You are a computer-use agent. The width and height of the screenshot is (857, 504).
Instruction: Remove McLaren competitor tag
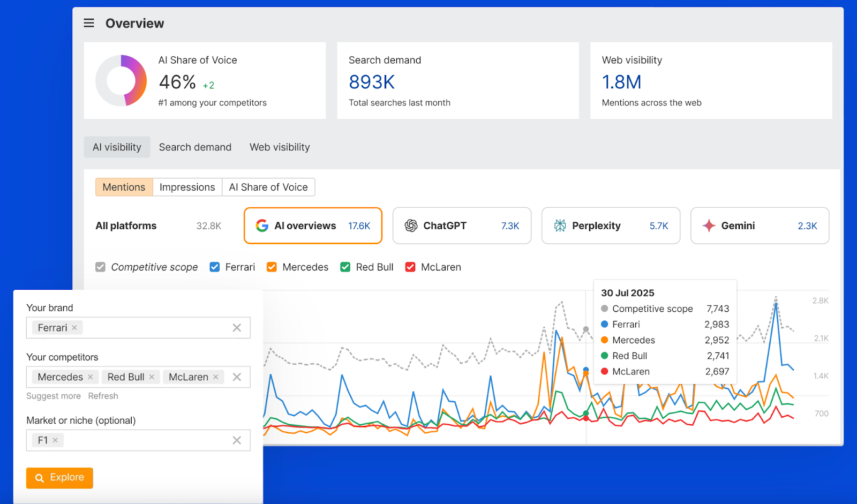point(216,377)
